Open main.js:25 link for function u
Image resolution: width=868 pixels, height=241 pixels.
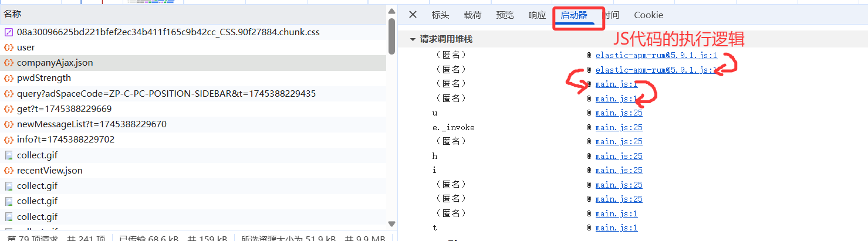619,113
